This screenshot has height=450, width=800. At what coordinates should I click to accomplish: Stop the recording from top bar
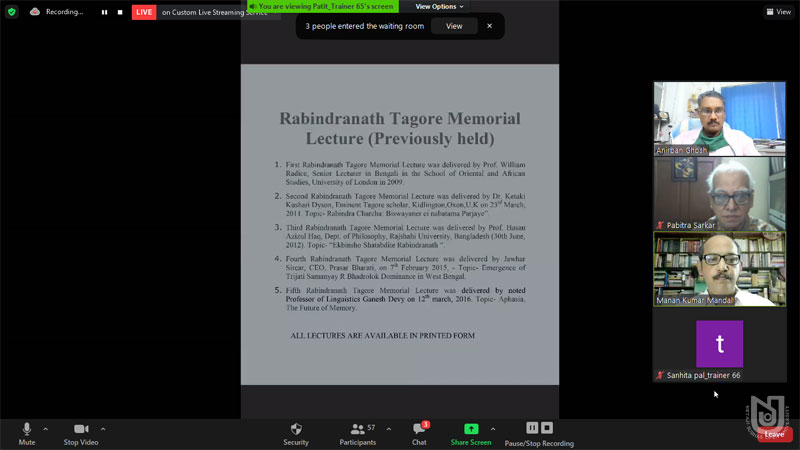click(x=120, y=12)
